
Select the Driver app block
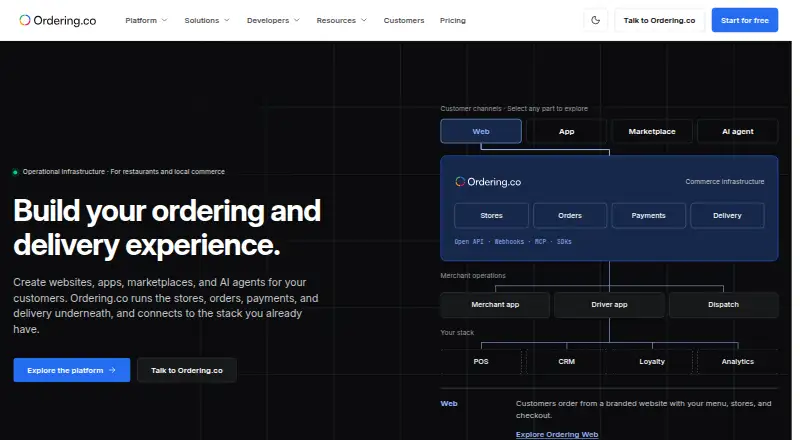click(609, 305)
